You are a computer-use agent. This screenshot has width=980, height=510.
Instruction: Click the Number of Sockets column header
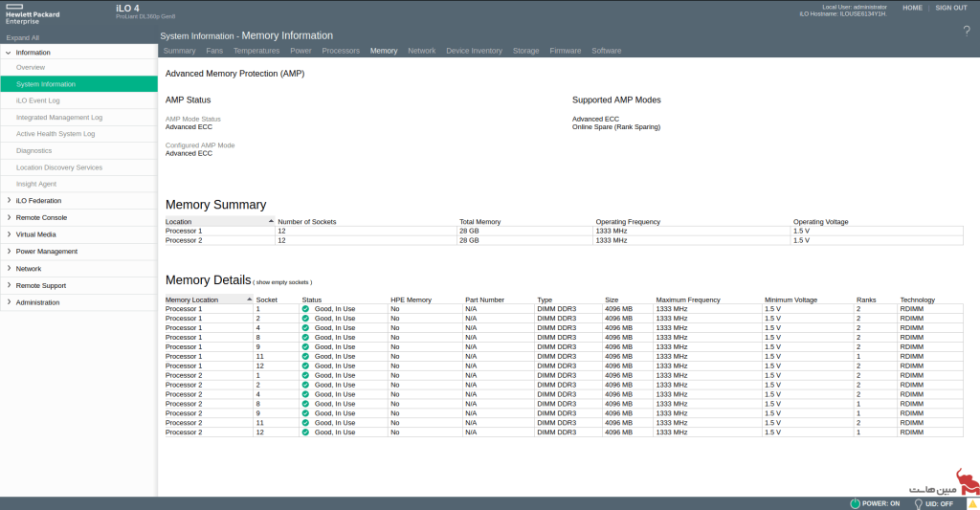[x=307, y=221]
